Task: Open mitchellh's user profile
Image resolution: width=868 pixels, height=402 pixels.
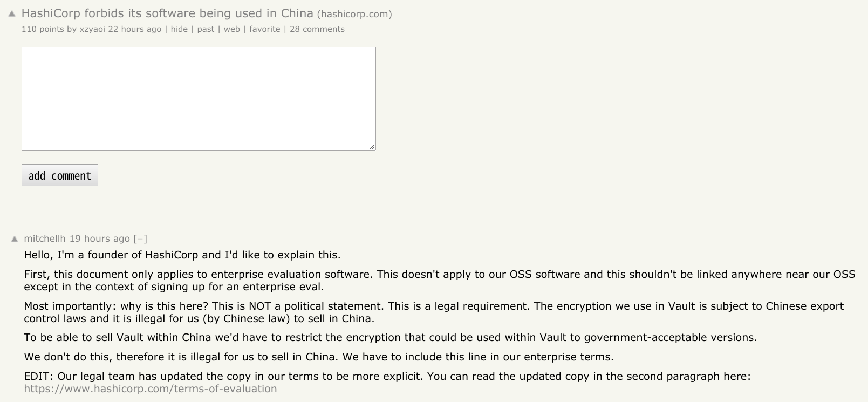Action: 45,239
